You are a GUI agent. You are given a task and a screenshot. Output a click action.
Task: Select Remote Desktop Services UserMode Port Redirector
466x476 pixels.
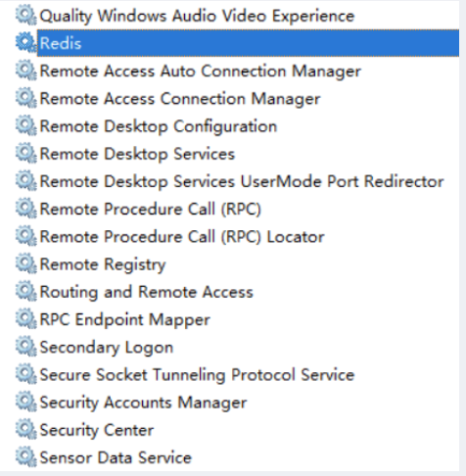coord(242,181)
